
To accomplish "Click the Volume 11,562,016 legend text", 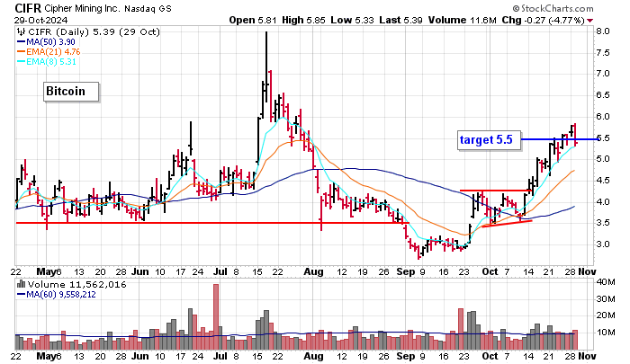I will click(x=76, y=285).
